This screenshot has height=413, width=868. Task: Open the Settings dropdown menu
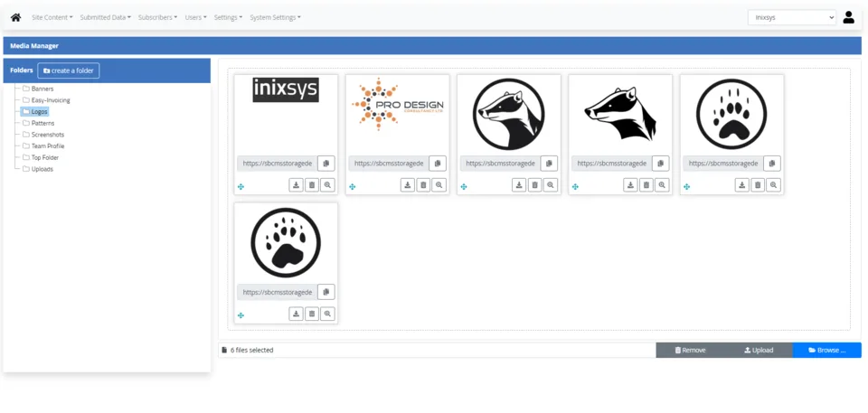[x=228, y=17]
